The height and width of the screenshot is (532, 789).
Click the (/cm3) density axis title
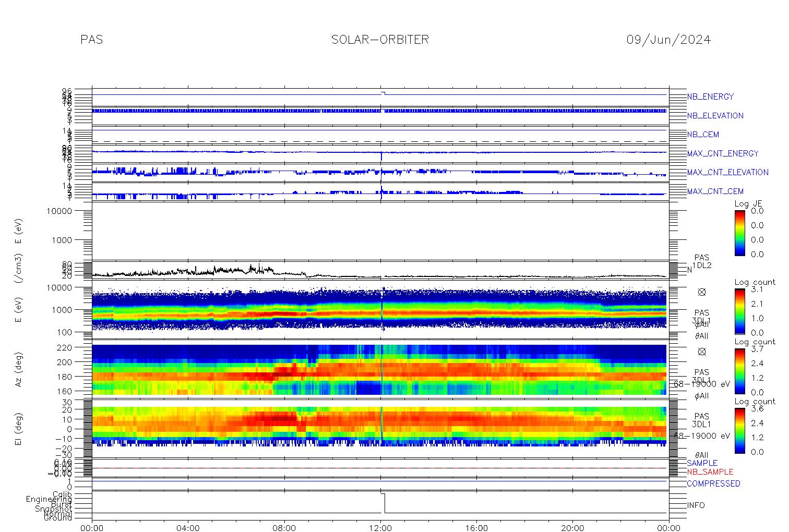19,269
